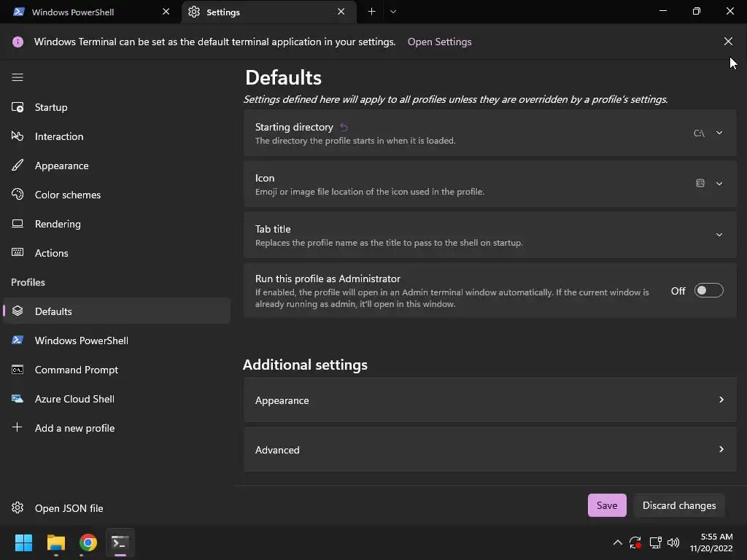Viewport: 747px width, 560px height.
Task: Click the new tab plus button
Action: coord(371,12)
